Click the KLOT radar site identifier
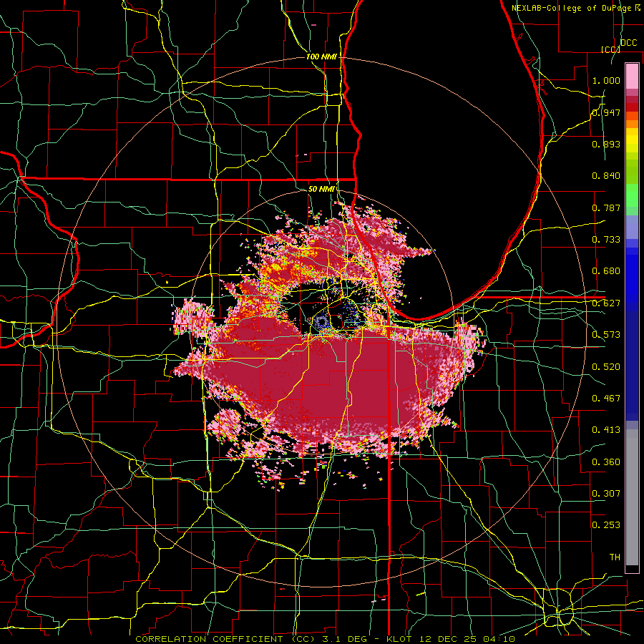The image size is (644, 644). [x=399, y=639]
